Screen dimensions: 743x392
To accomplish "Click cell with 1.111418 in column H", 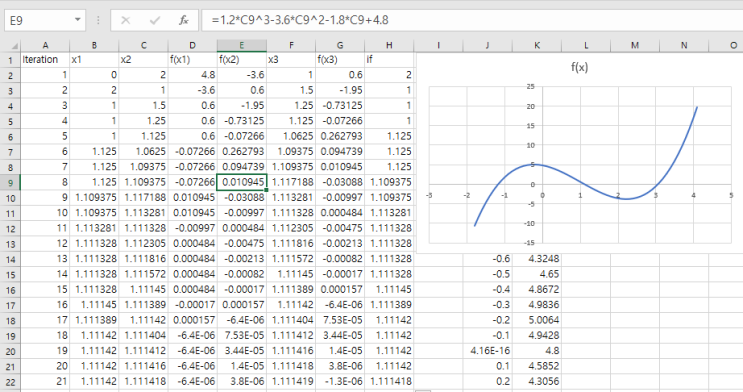I will (389, 381).
